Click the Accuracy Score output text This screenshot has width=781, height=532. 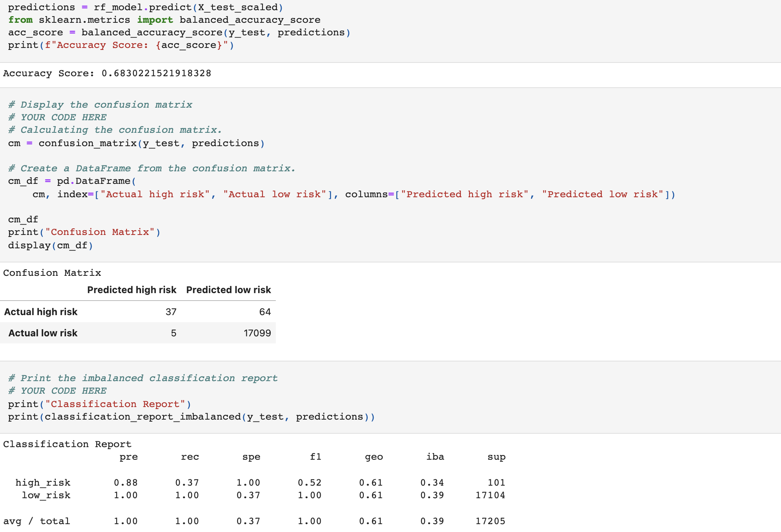click(107, 73)
